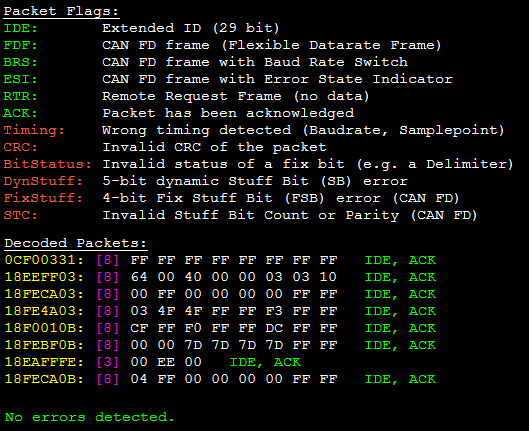Click the 'Packet Flags:' heading

(61, 11)
